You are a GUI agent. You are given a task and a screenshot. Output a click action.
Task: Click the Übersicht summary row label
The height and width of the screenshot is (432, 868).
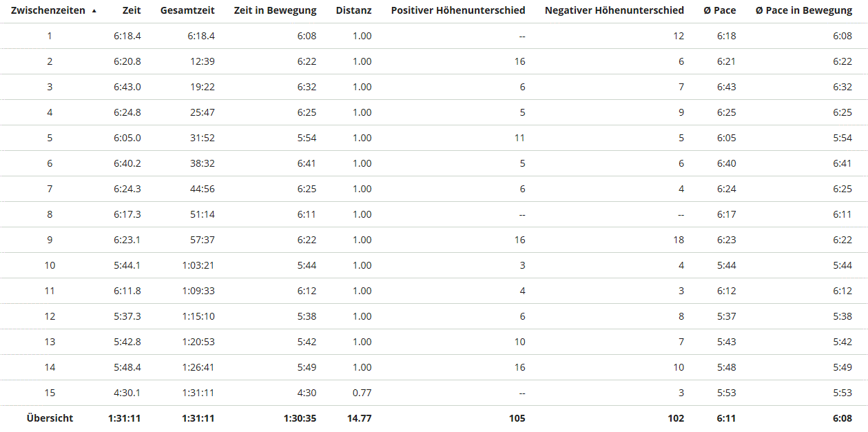coord(50,418)
